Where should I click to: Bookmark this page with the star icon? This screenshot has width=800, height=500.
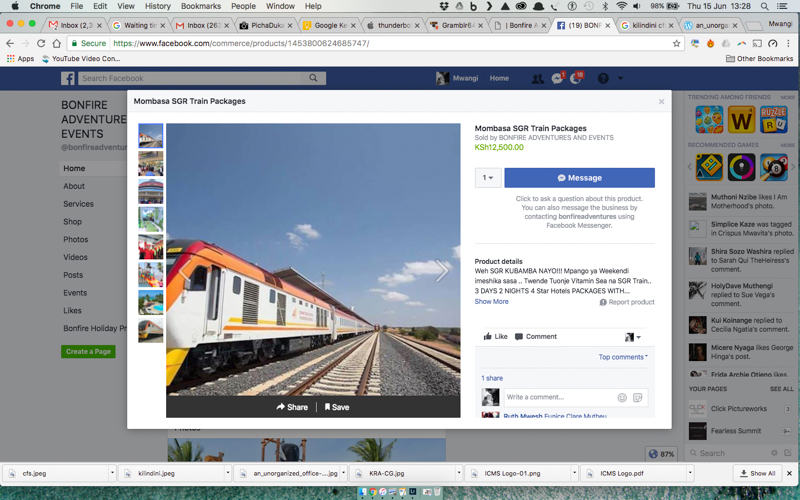[x=676, y=44]
